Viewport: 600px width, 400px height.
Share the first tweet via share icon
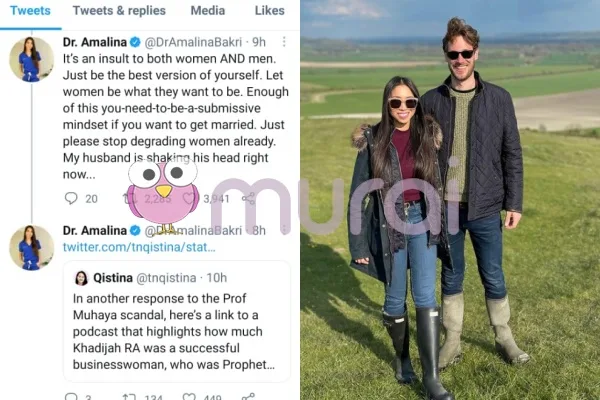point(248,198)
